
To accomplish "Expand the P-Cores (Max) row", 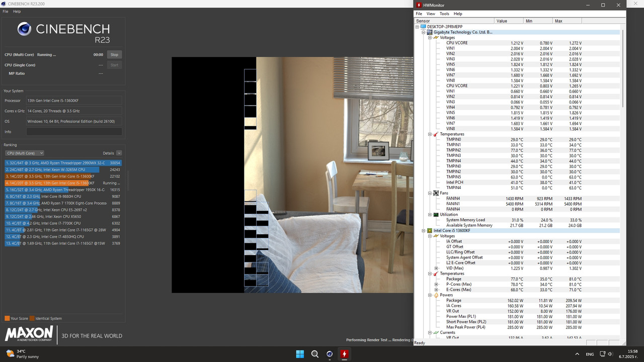I will coord(436,285).
